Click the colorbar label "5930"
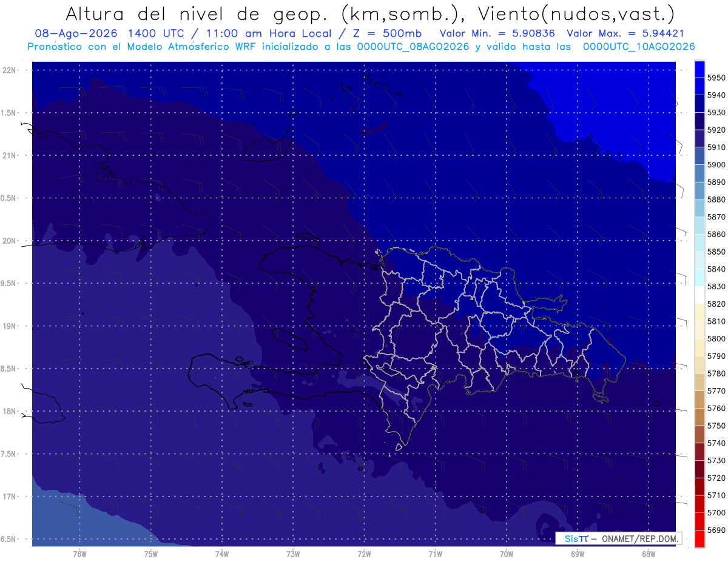Image resolution: width=728 pixels, height=562 pixels. pyautogui.click(x=718, y=113)
